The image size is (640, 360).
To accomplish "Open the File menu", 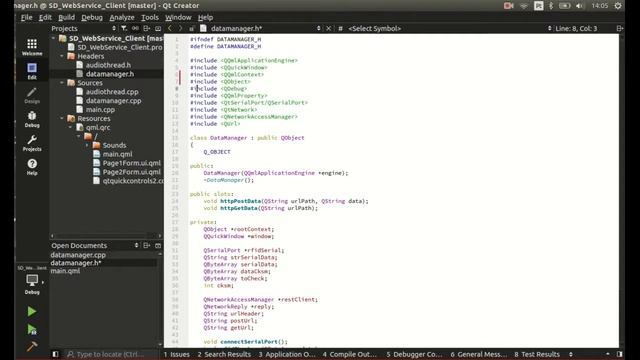I will pyautogui.click(x=27, y=17).
